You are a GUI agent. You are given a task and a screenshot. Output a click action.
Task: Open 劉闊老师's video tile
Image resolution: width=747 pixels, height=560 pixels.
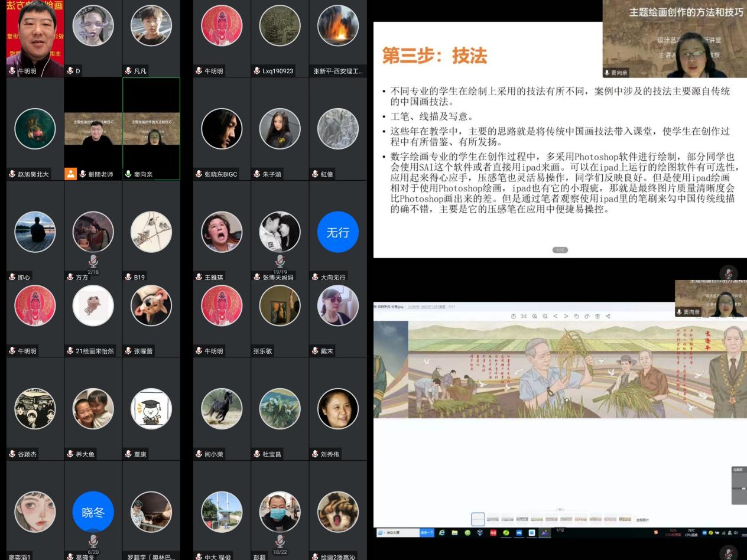(93, 129)
